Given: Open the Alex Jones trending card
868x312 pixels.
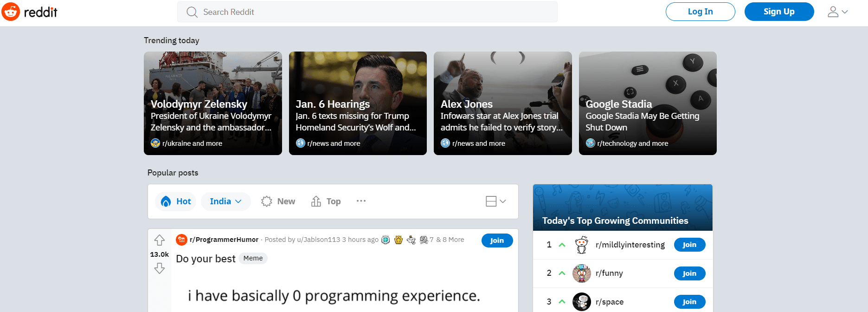Looking at the screenshot, I should click(x=503, y=103).
